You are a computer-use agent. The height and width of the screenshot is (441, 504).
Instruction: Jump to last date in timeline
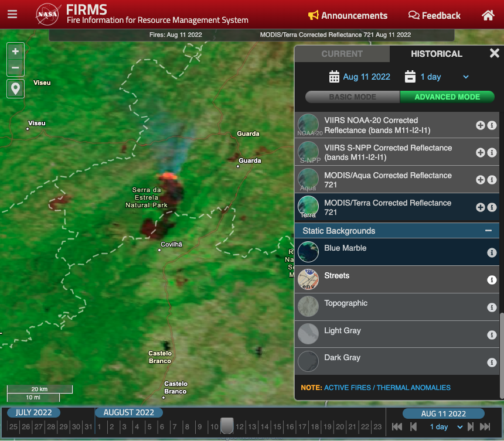pos(485,427)
